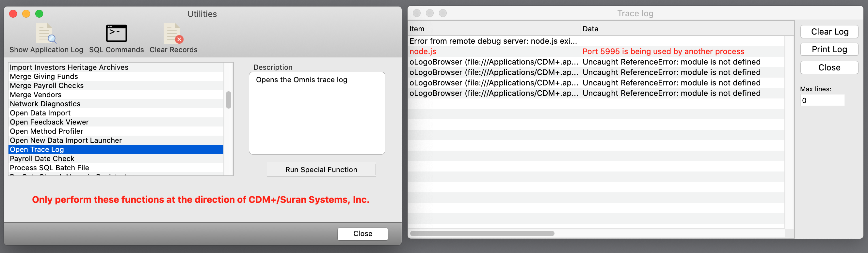
Task: Click into the Max lines input field
Action: [x=822, y=101]
